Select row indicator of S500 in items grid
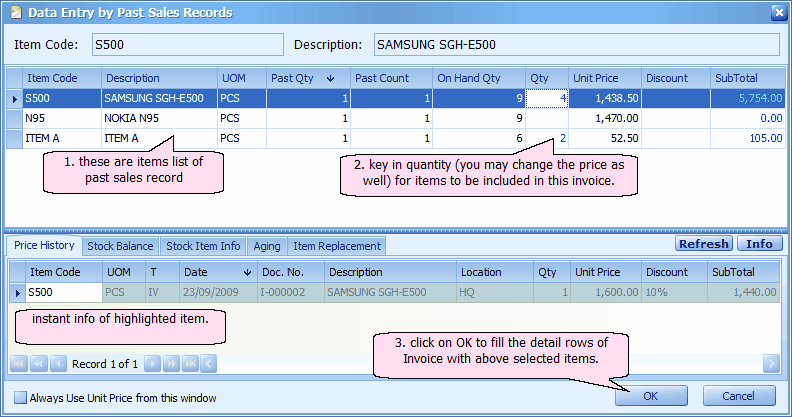Screen dimensions: 792x417 point(14,98)
